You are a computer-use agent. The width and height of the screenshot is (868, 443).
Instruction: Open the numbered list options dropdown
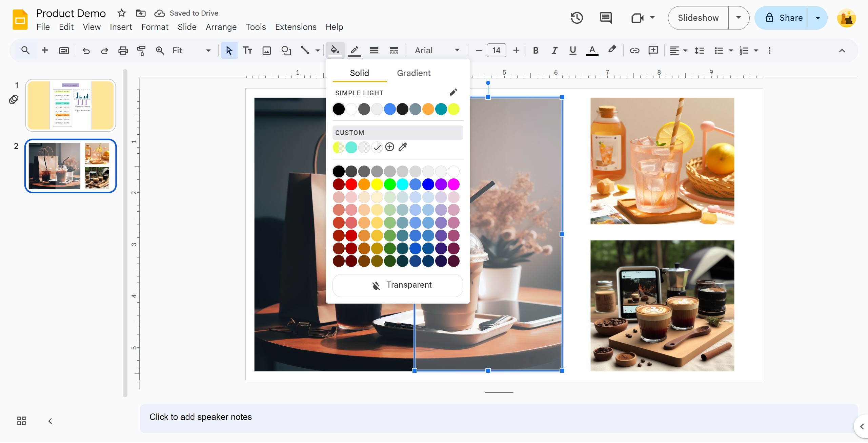point(756,51)
